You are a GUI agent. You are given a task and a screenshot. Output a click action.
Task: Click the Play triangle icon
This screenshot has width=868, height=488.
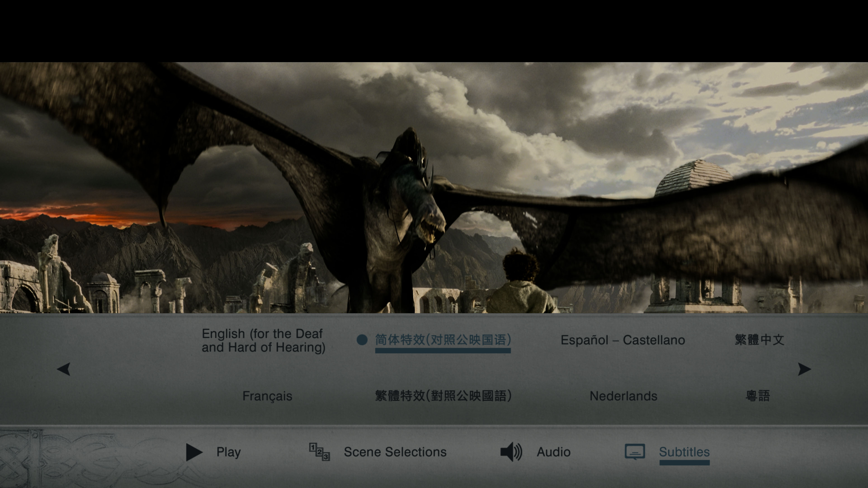pyautogui.click(x=194, y=452)
